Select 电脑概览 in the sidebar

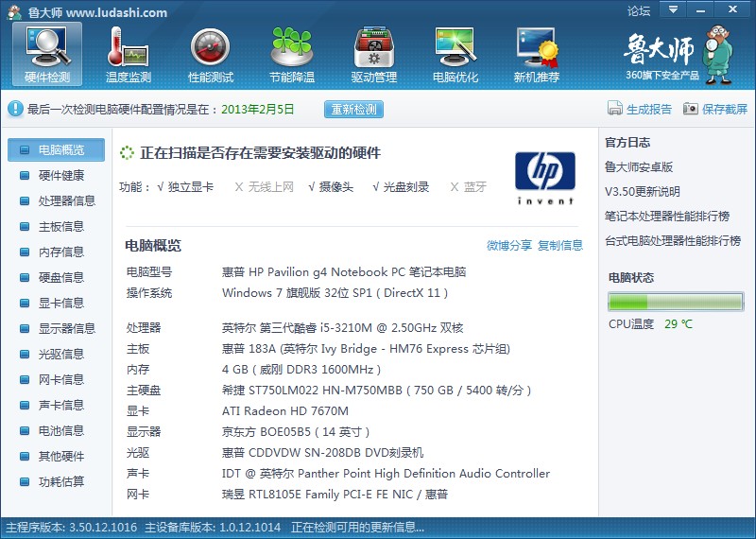coord(57,150)
